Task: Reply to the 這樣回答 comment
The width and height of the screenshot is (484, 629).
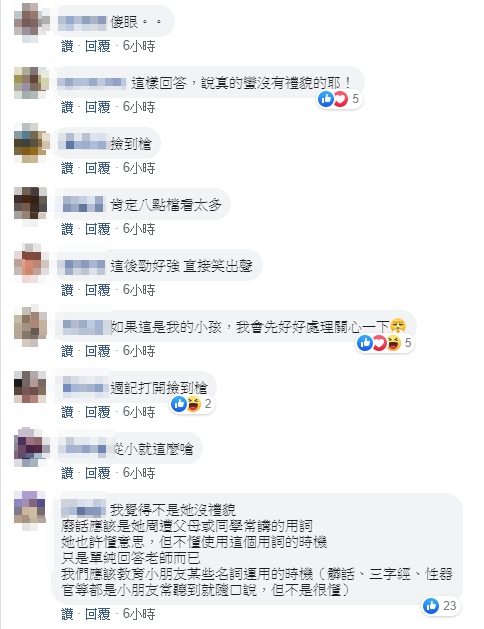Action: coord(97,107)
